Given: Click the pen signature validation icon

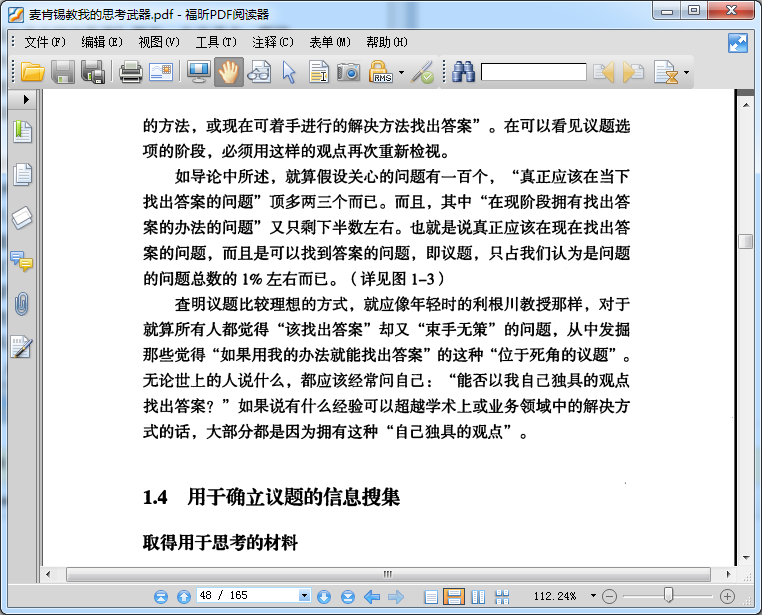Looking at the screenshot, I should click(x=423, y=72).
